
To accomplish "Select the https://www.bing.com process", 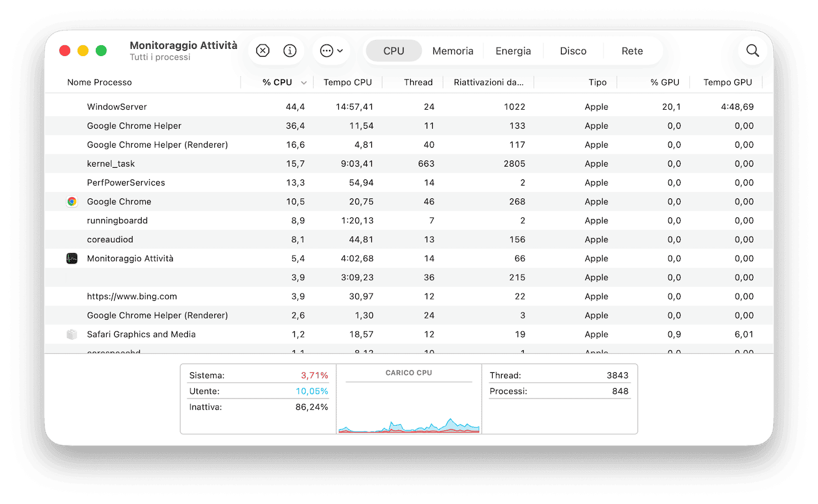I will 132,296.
